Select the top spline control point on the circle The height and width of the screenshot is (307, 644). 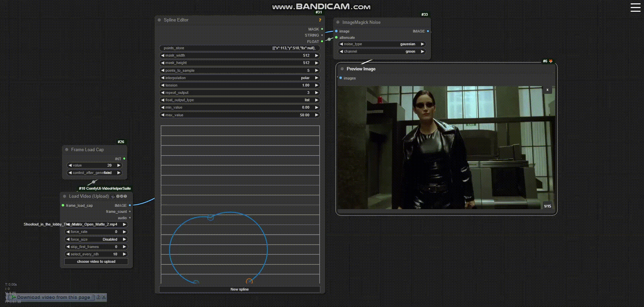(x=211, y=218)
